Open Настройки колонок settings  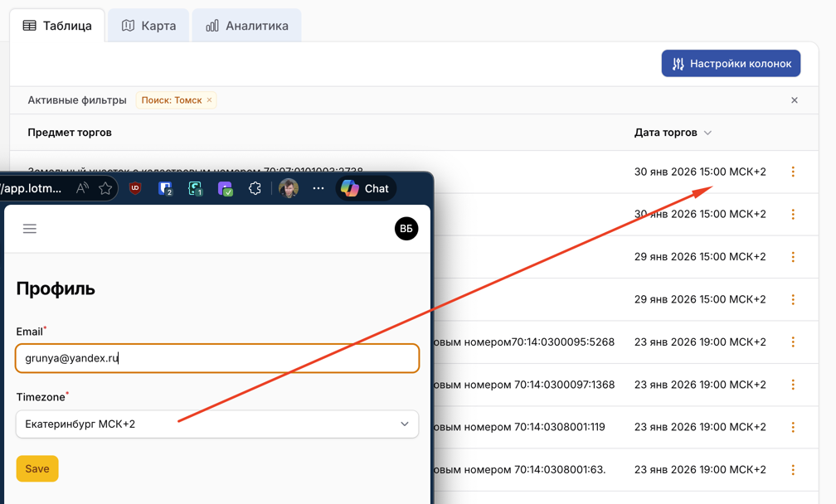pos(731,64)
